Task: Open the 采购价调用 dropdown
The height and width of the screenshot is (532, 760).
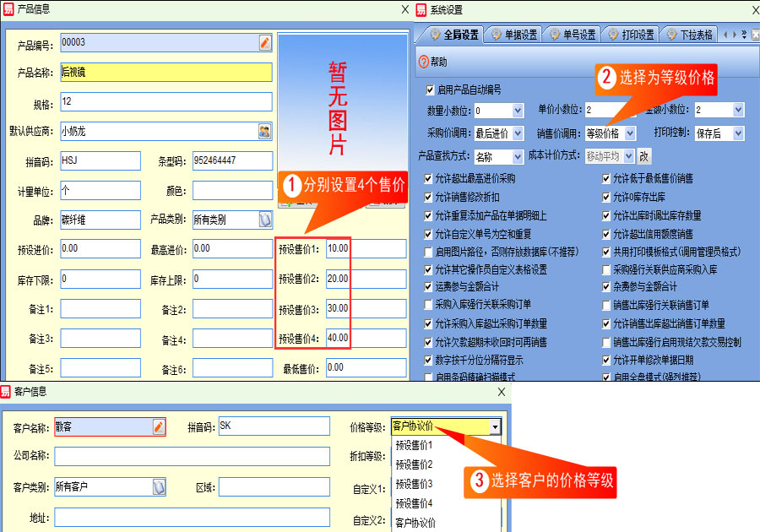Action: [x=517, y=133]
